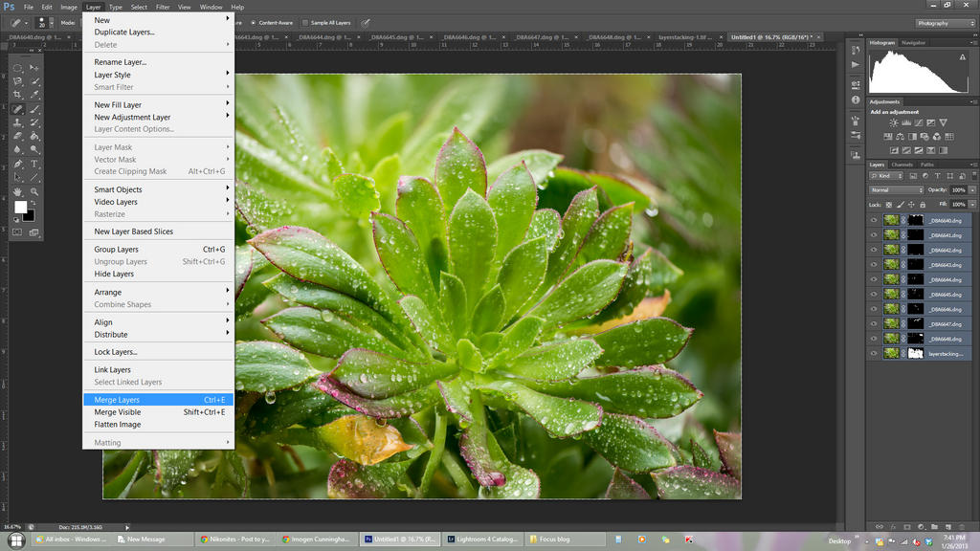Image resolution: width=980 pixels, height=551 pixels.
Task: Choose the Elliptical Marquee tool
Action: pos(18,68)
